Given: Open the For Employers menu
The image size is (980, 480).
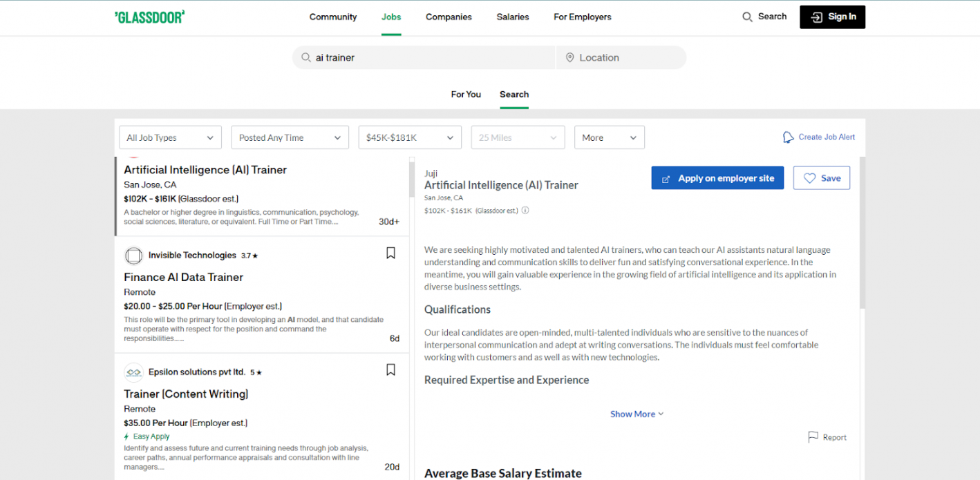Looking at the screenshot, I should tap(583, 17).
